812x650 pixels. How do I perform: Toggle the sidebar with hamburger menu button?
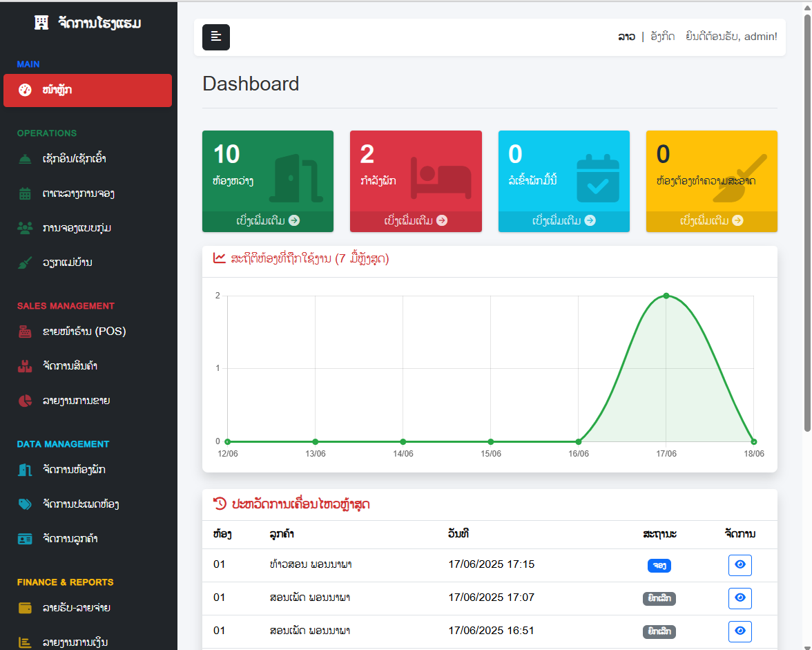pyautogui.click(x=215, y=37)
